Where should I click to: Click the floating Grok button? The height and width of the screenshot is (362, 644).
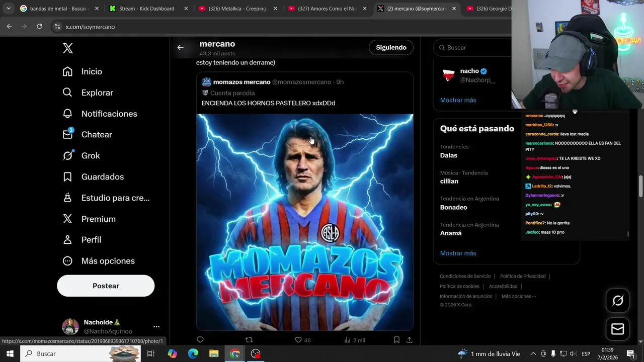coord(618,301)
